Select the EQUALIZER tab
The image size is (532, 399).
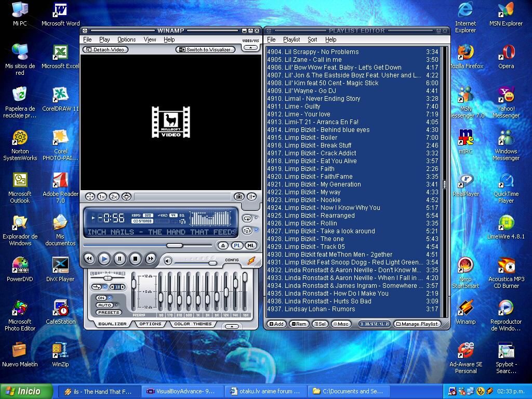click(x=112, y=324)
